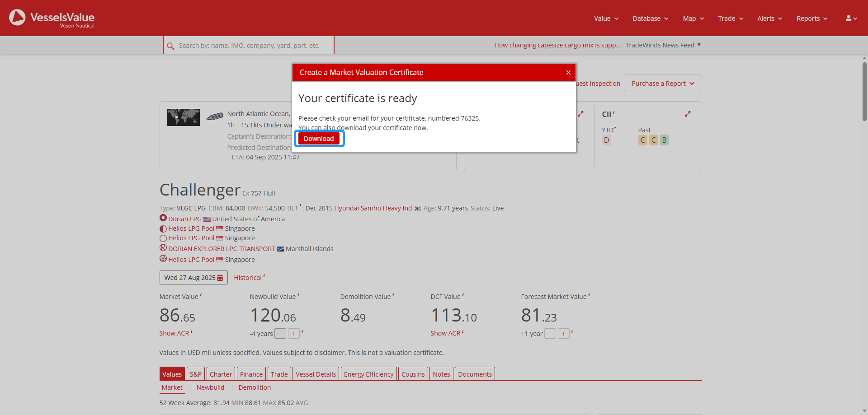Viewport: 868px width, 415px height.
Task: Expand the CII panel with arrows icon
Action: [687, 114]
